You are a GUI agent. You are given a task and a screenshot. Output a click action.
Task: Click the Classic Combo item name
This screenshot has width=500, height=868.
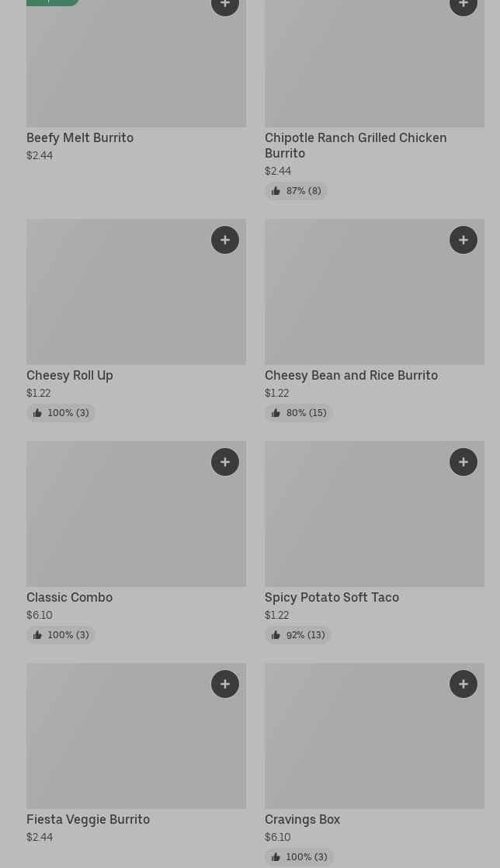(69, 597)
